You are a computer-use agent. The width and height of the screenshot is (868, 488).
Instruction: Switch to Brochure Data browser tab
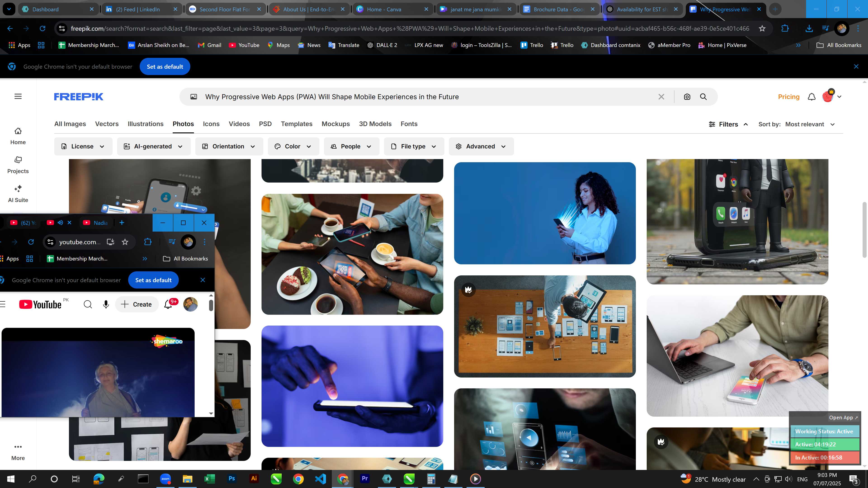pyautogui.click(x=559, y=9)
